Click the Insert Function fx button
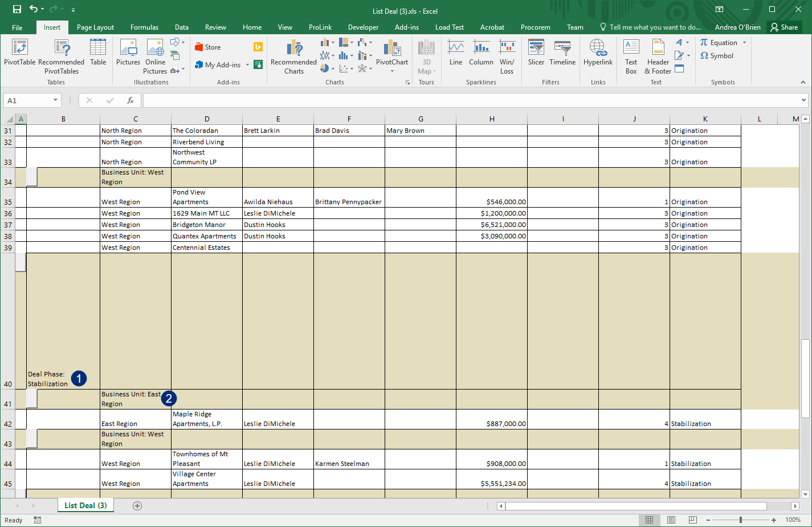 point(130,100)
